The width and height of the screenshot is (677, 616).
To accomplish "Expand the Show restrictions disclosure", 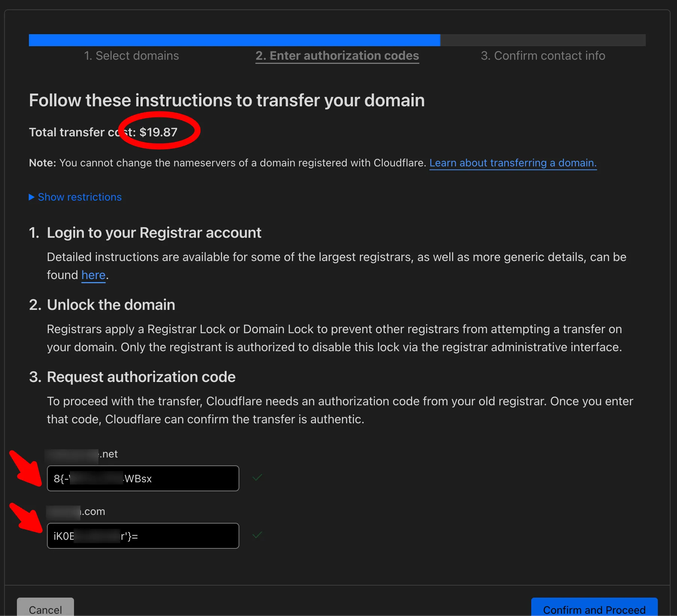I will click(x=76, y=197).
